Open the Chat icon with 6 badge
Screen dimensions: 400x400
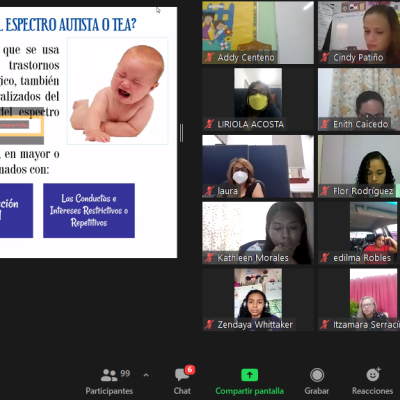point(182,375)
